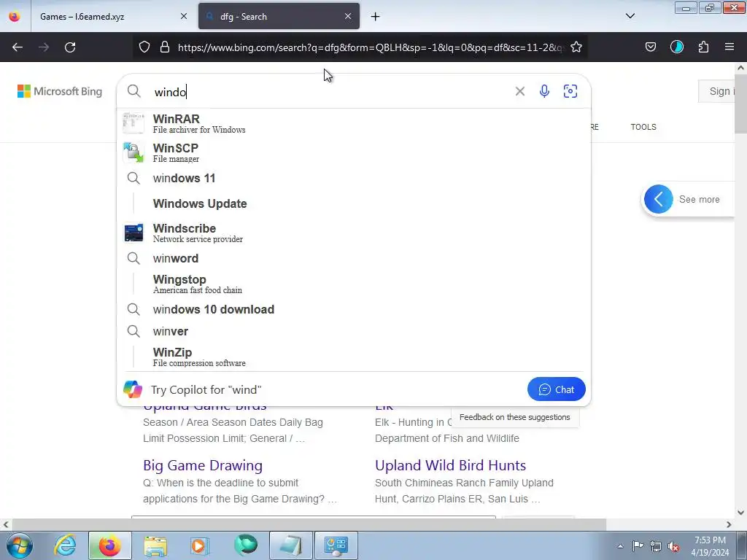Expand the See more side panel arrow
This screenshot has height=560, width=747.
(659, 199)
